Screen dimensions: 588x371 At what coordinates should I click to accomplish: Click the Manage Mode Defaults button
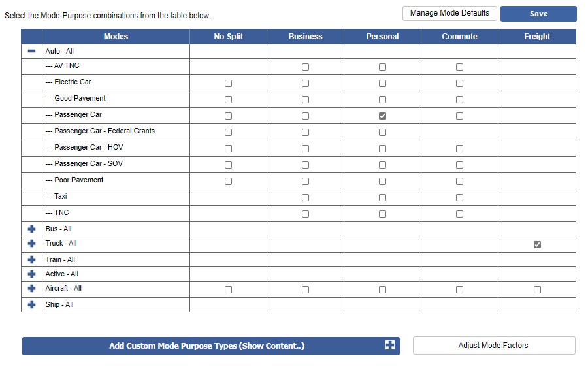click(x=449, y=13)
